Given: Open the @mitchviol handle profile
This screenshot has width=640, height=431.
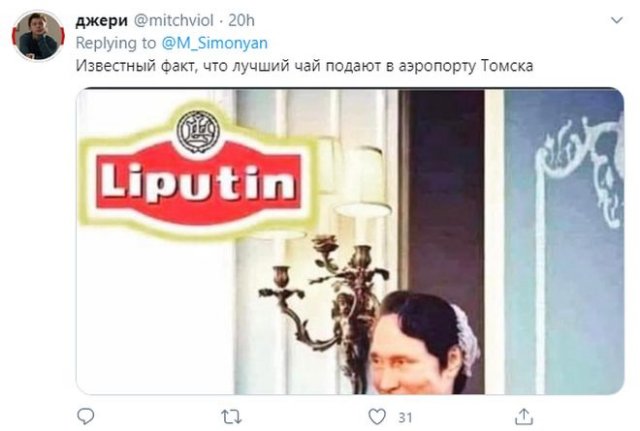Looking at the screenshot, I should point(173,20).
